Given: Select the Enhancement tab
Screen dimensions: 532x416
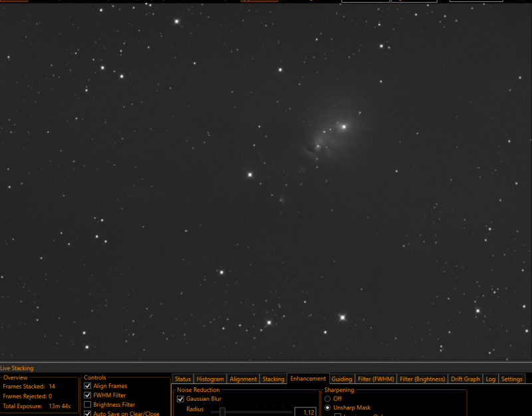Looking at the screenshot, I should tap(308, 378).
